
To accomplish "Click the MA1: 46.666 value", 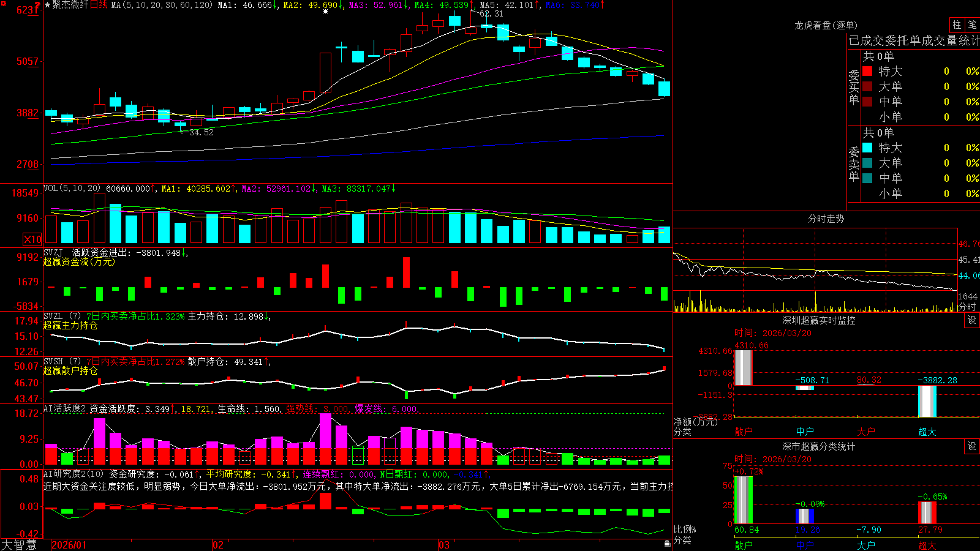I will click(246, 5).
